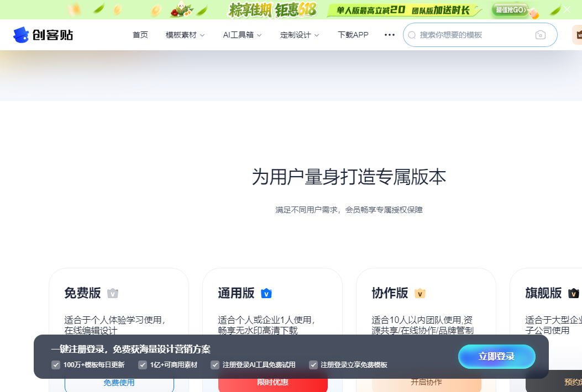
Task: Click the 一键注册登录 popup headline
Action: coord(130,349)
